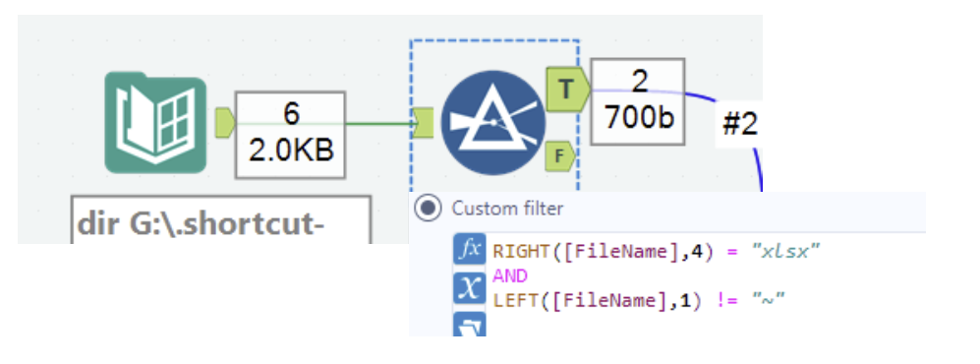
Task: Click the Custom filter label text
Action: [507, 209]
